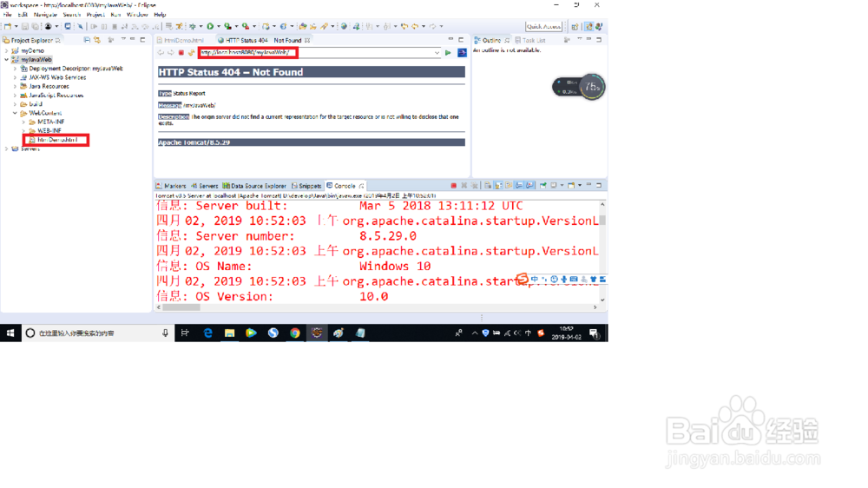Click the Remove Launch icon in Console

(464, 186)
